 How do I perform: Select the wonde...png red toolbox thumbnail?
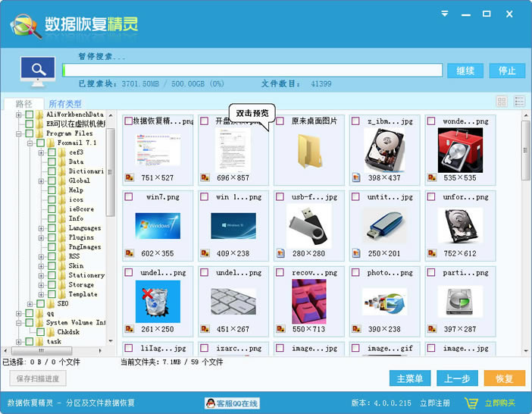click(x=460, y=150)
